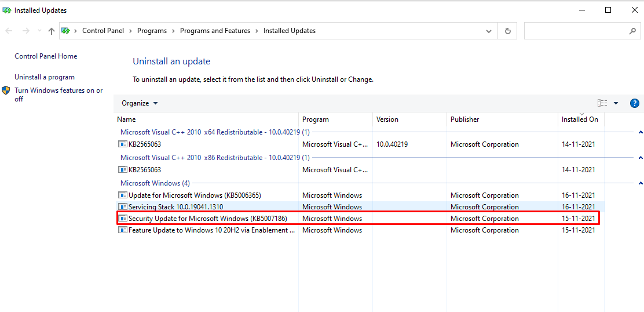Open the chevron after Control Panel breadcrumb
This screenshot has height=312, width=644.
[x=131, y=31]
